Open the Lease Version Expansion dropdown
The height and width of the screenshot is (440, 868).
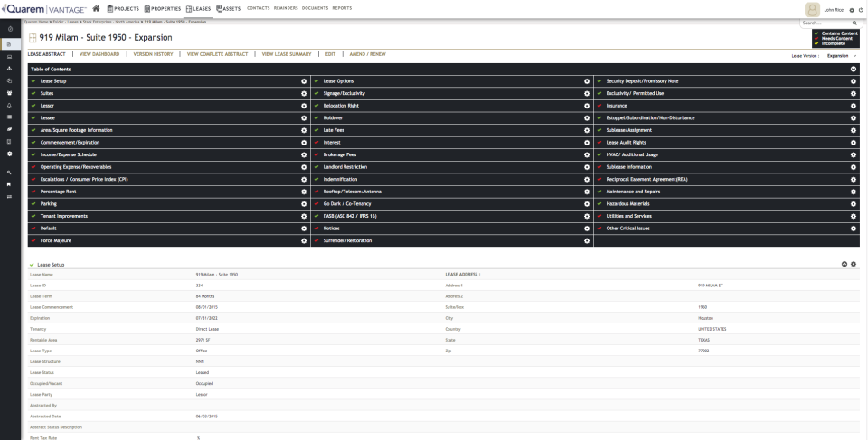842,56
